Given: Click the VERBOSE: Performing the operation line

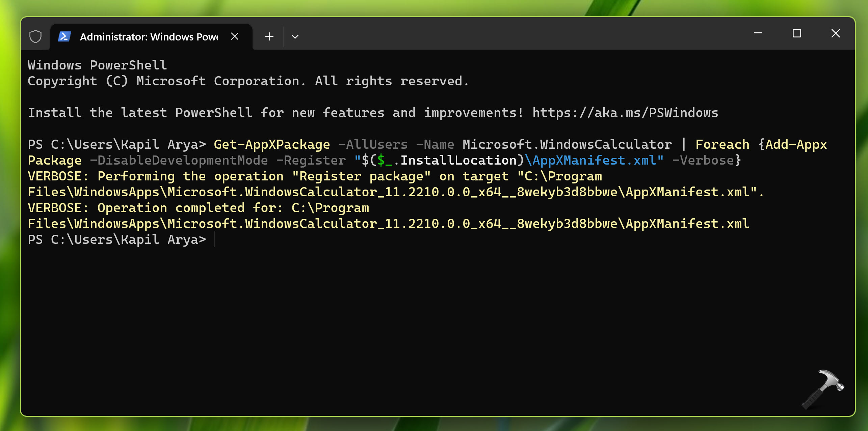Looking at the screenshot, I should coord(314,176).
